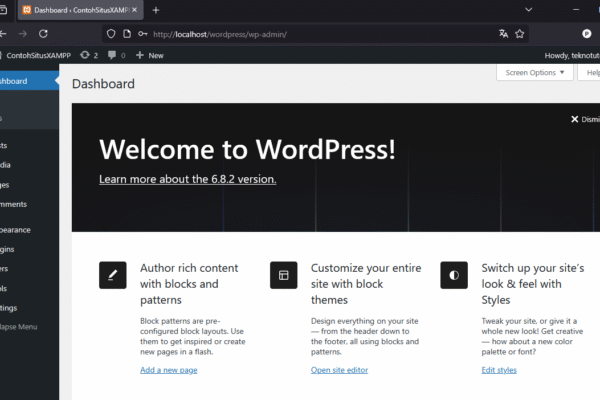Dismiss the Welcome to WordPress panel

pyautogui.click(x=585, y=119)
